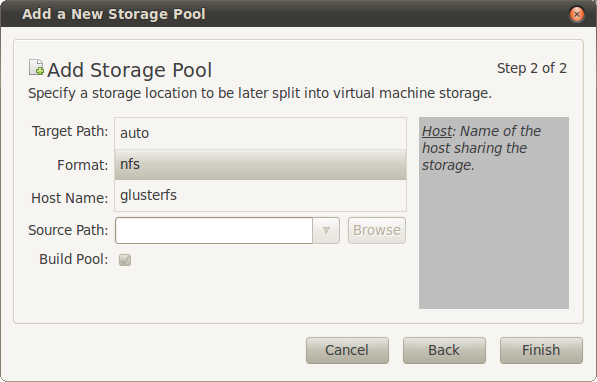
Task: Close the Add a New Storage Pool dialog
Action: (x=577, y=14)
